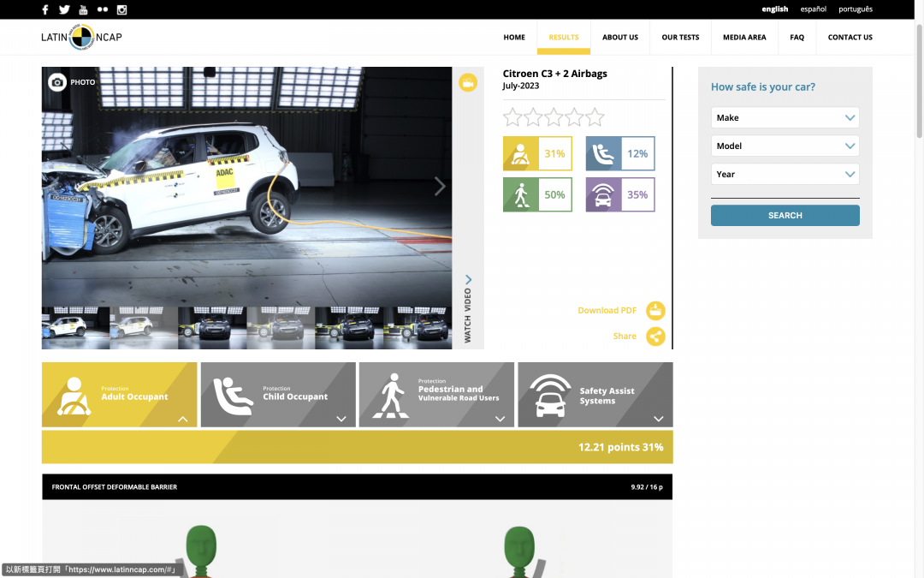The image size is (924, 578).
Task: Click the Download PDF text link
Action: tap(607, 310)
